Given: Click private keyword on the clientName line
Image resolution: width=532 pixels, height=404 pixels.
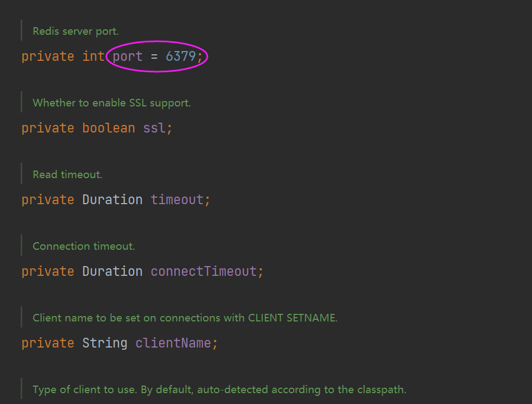Looking at the screenshot, I should click(48, 343).
